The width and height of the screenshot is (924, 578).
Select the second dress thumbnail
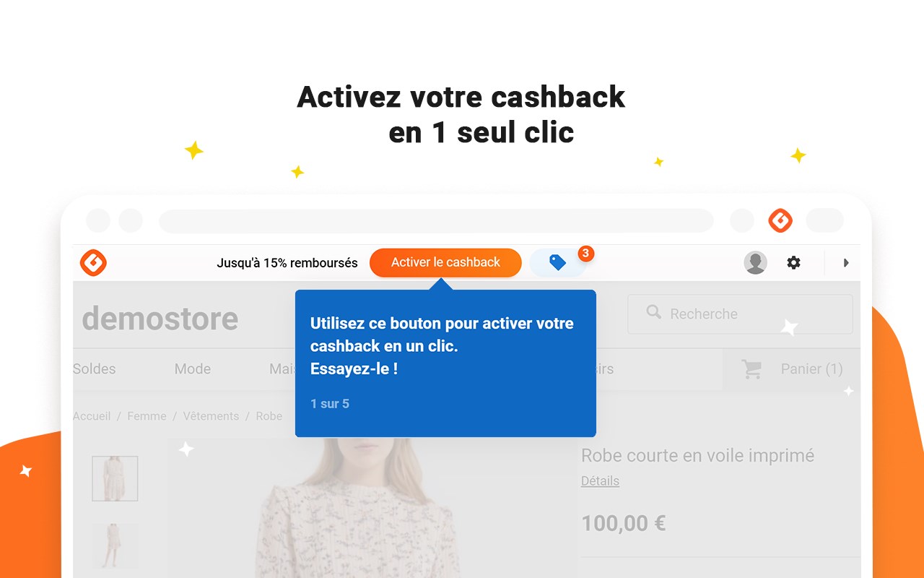(115, 546)
